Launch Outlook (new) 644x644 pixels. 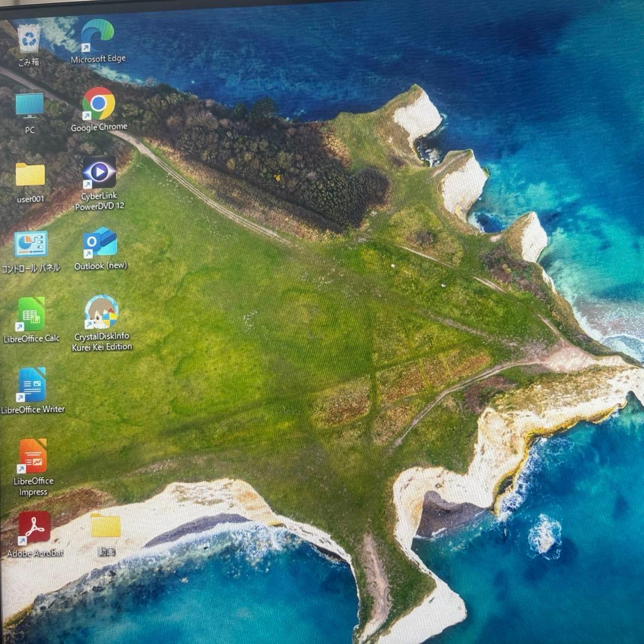point(100,243)
